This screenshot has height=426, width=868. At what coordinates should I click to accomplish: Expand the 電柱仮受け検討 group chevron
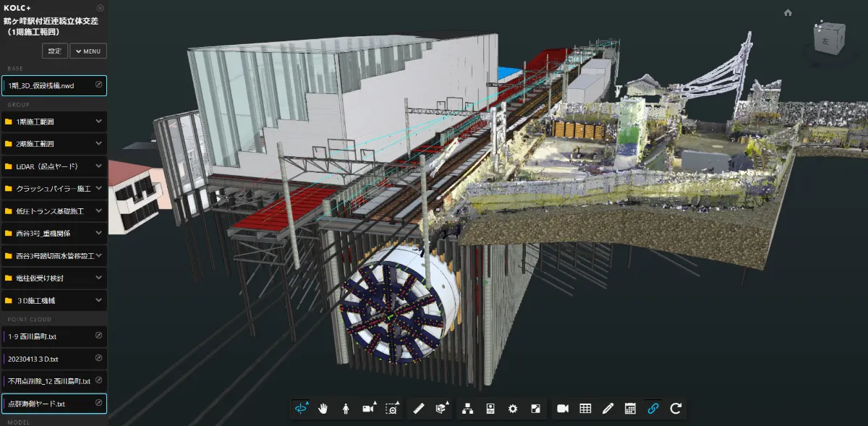point(99,278)
